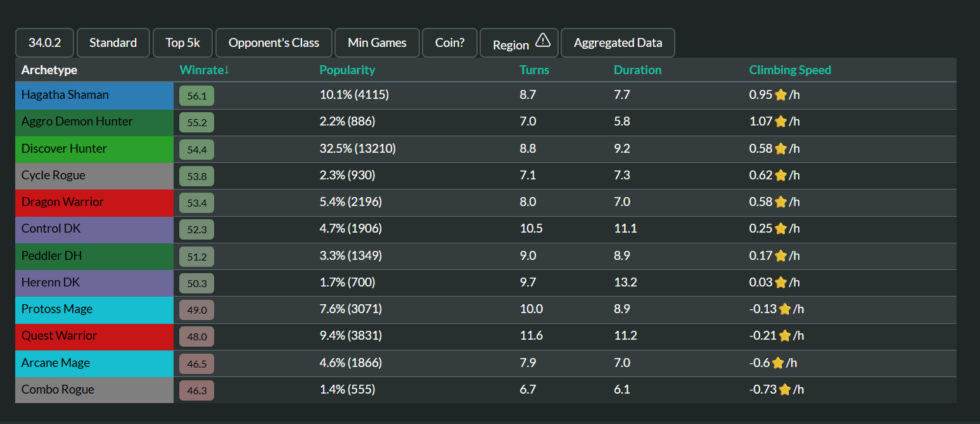This screenshot has width=980, height=424.
Task: Click the star icon in Protoss Mage row
Action: click(784, 309)
